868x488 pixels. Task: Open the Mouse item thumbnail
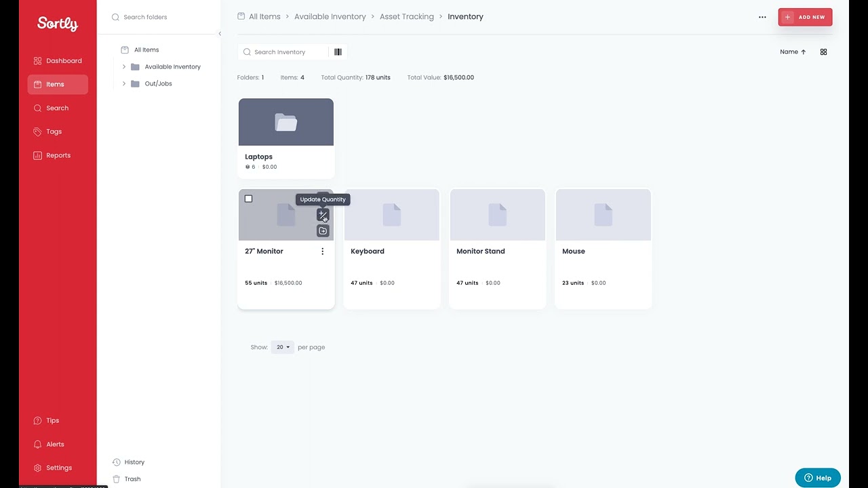tap(604, 216)
